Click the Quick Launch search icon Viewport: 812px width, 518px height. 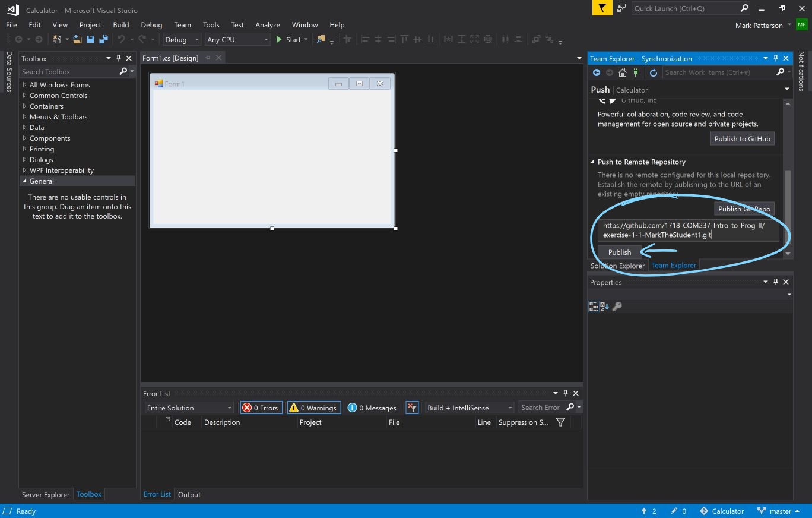(744, 8)
